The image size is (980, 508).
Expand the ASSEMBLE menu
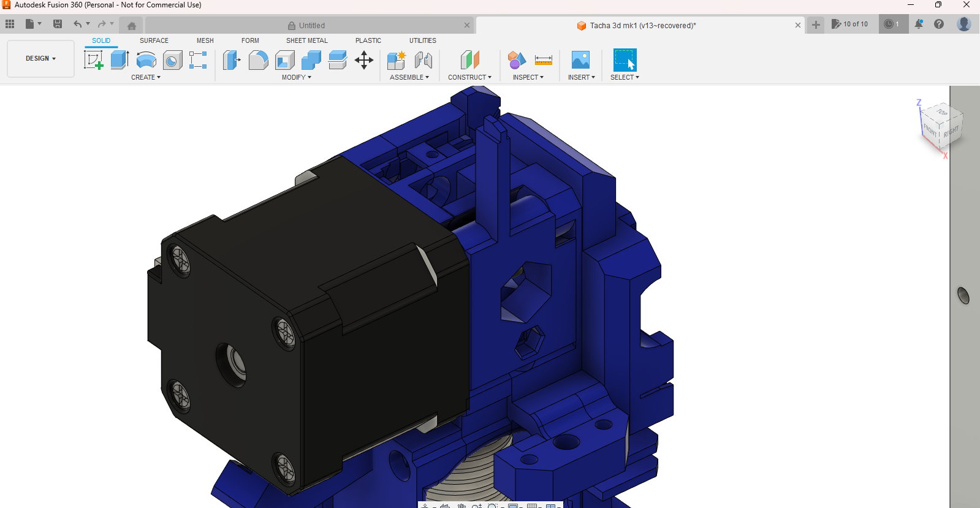click(409, 77)
